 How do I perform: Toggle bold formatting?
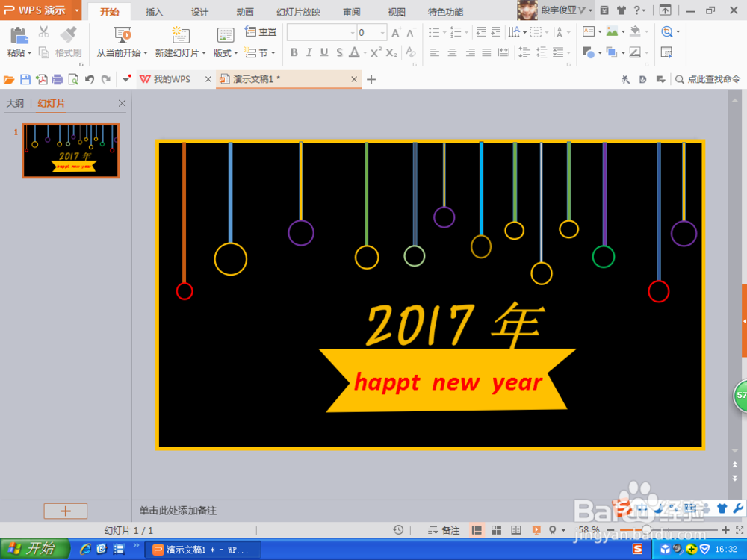pos(294,53)
